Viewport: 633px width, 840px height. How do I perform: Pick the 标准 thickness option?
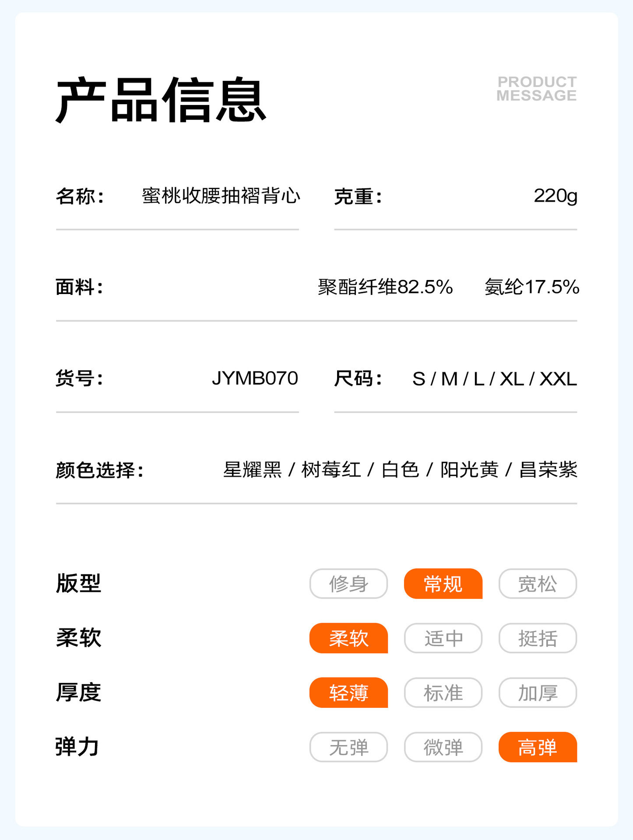443,693
